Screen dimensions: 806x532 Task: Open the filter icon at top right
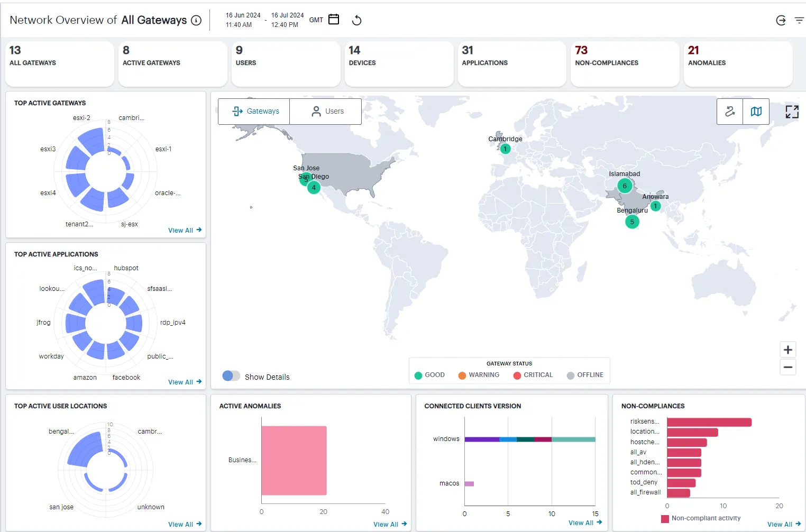point(799,20)
